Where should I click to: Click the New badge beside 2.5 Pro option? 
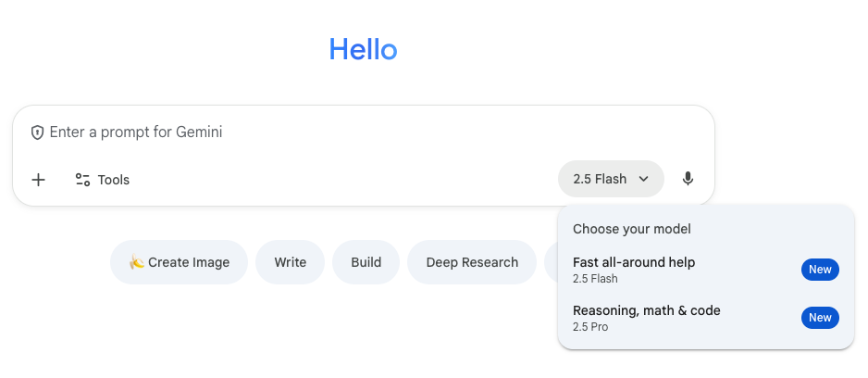coord(820,318)
